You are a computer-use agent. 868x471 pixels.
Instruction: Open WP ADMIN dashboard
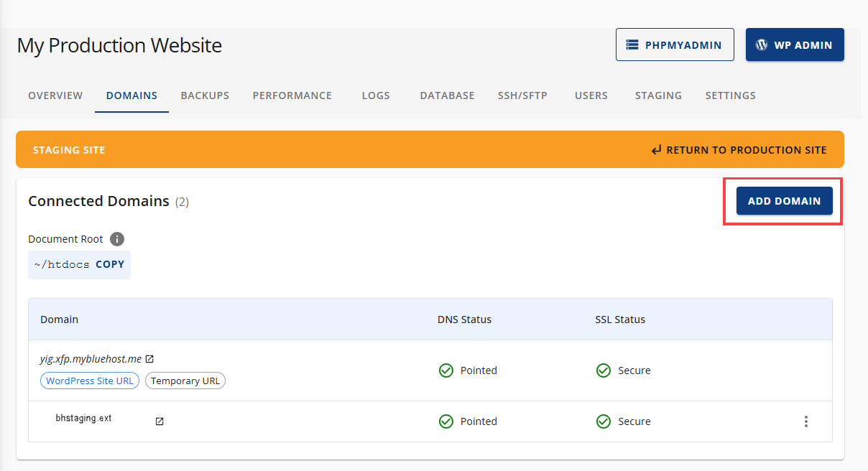(795, 45)
